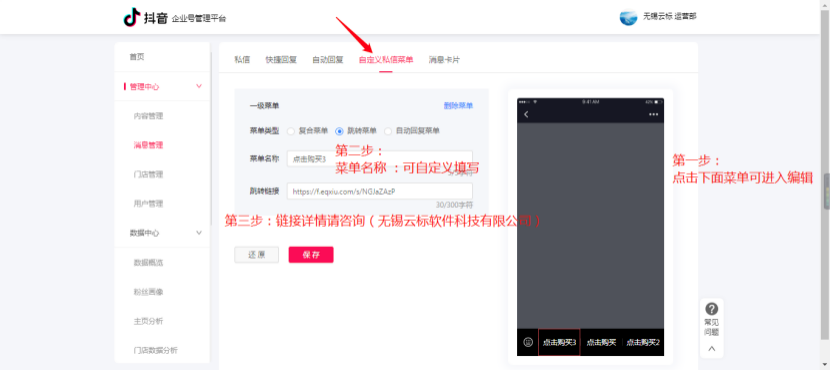Open the account avatar at top right
The image size is (830, 370).
pyautogui.click(x=628, y=17)
